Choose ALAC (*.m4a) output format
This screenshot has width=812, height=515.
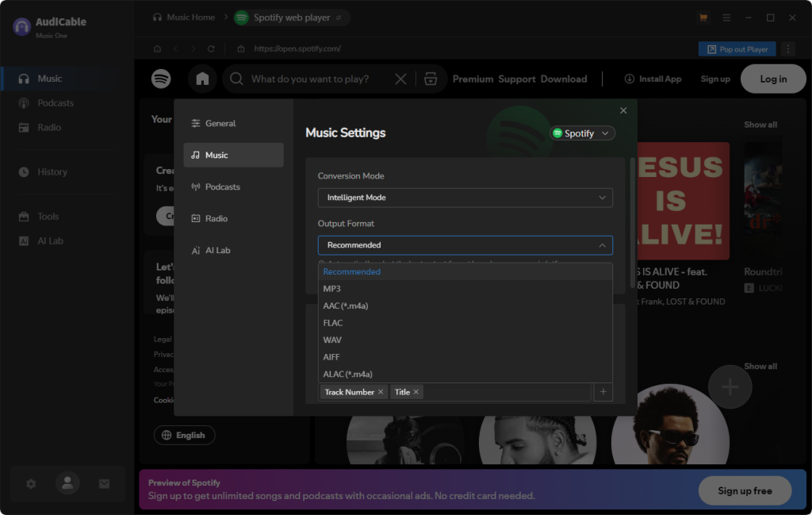465,374
